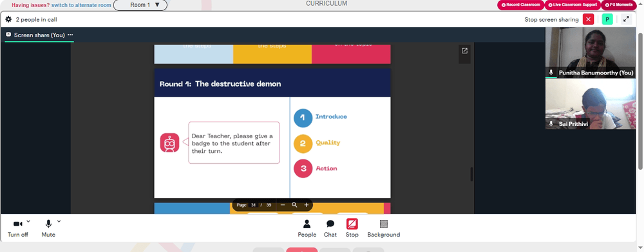Open the Background effects option
Viewport: 644px width, 252px height.
(x=384, y=228)
